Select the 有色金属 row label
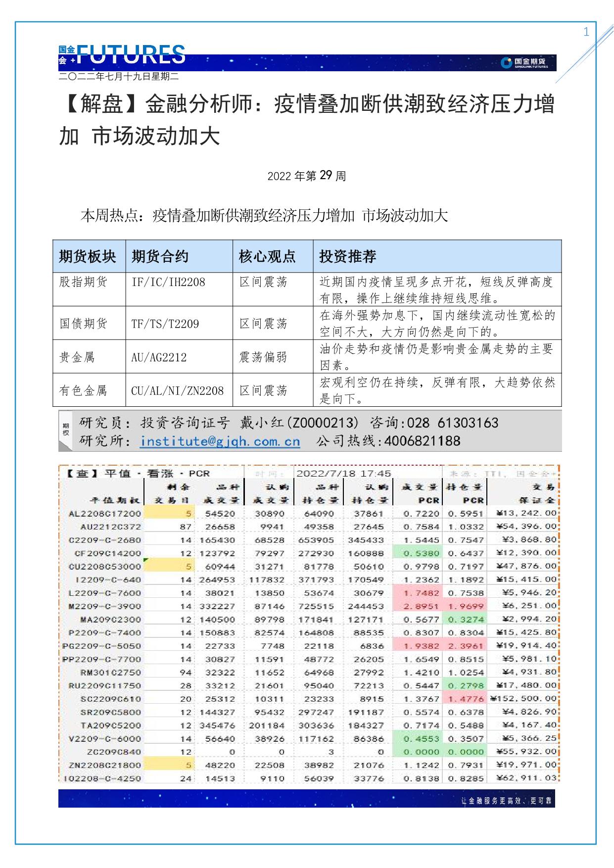Viewport: 614px width, 868px height. tap(83, 391)
